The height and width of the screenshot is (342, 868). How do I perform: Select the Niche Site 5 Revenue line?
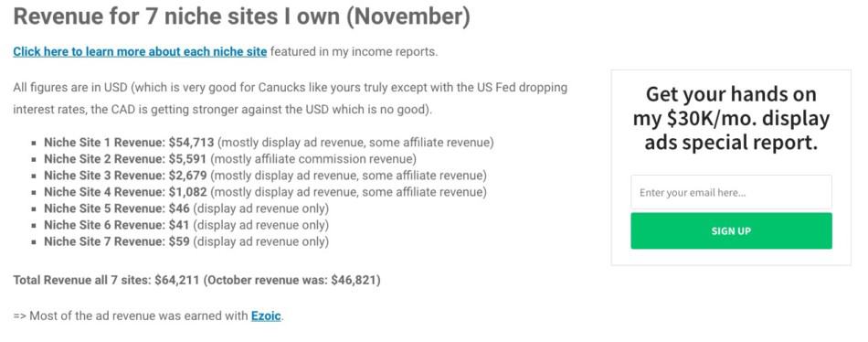point(186,209)
